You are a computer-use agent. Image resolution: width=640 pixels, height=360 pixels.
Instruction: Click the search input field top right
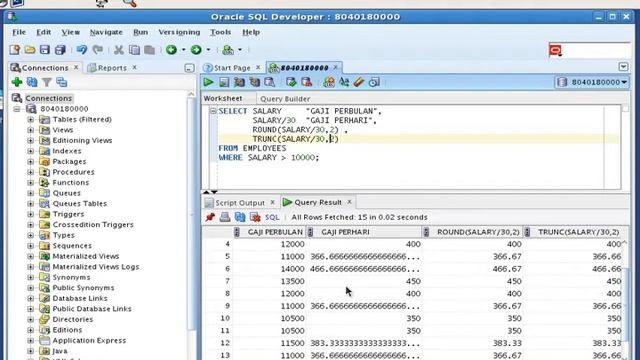[x=596, y=51]
